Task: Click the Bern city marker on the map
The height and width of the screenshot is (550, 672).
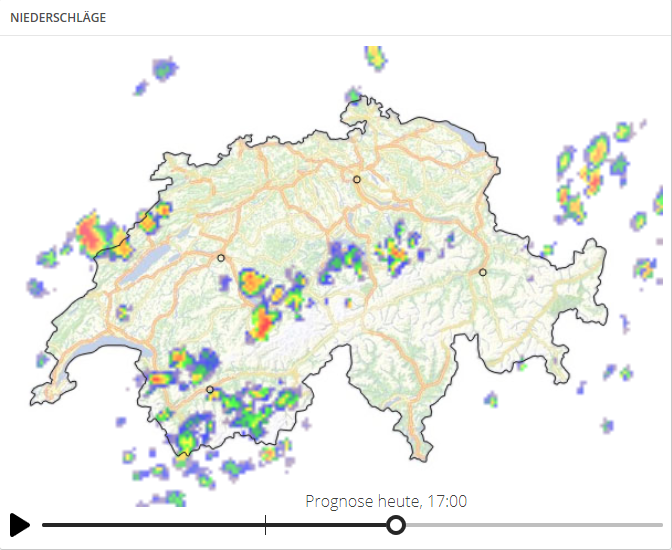Action: 221,258
